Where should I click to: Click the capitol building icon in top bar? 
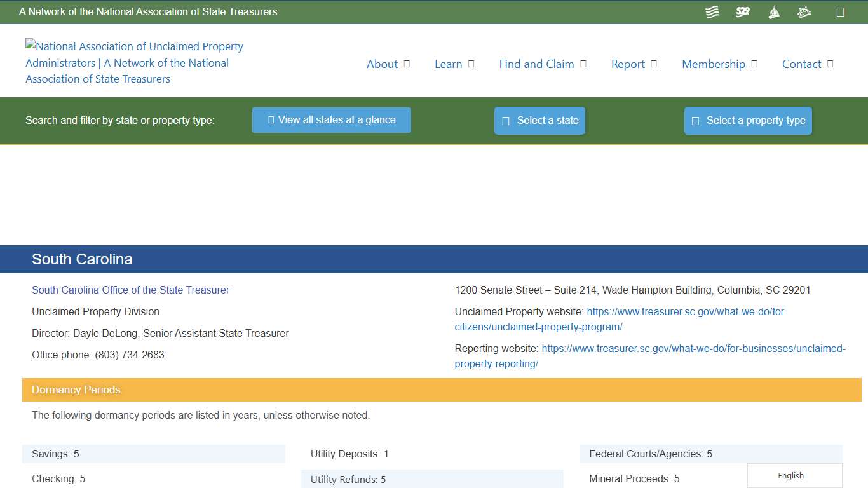(773, 11)
